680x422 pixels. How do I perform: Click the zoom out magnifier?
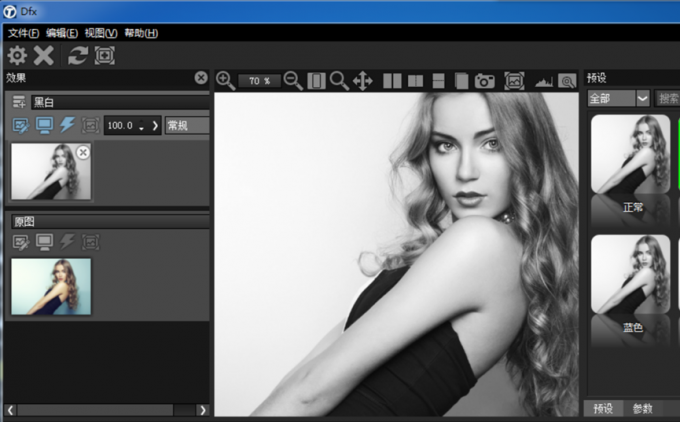(x=293, y=81)
